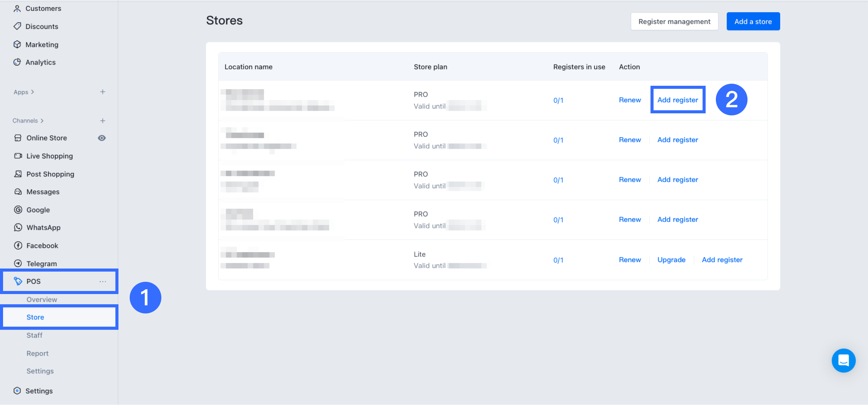Open the Telegram channel icon
The width and height of the screenshot is (868, 405).
tap(18, 263)
